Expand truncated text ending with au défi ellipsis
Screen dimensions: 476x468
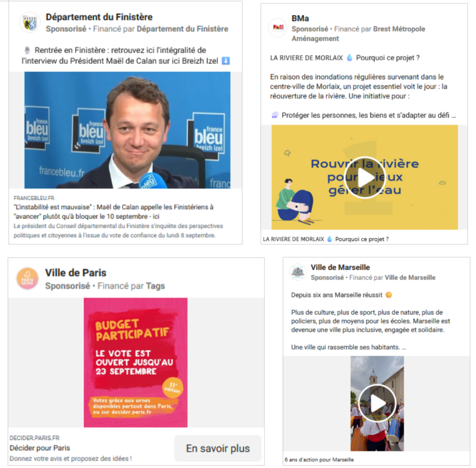[x=453, y=116]
